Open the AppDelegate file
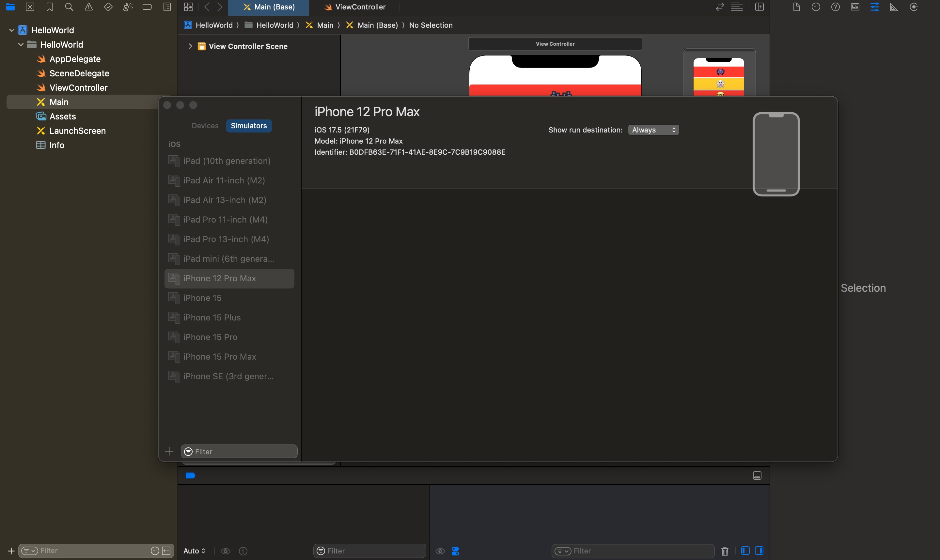The height and width of the screenshot is (560, 940). tap(75, 59)
